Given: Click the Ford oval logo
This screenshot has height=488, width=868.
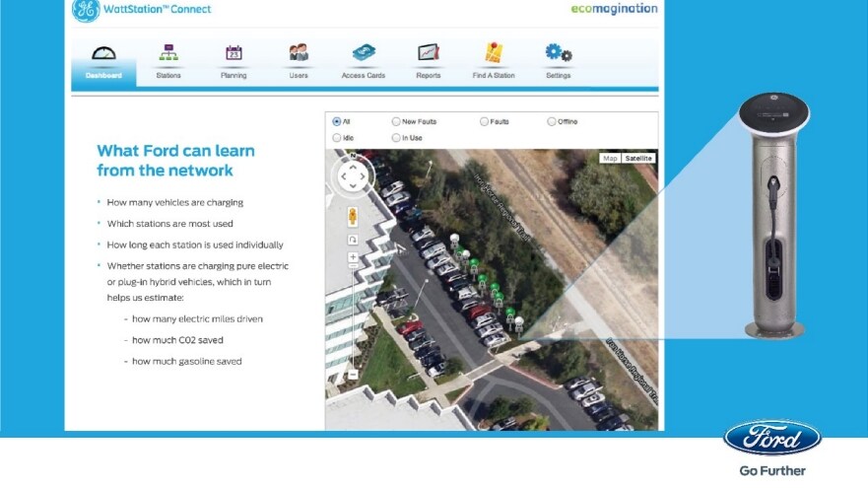Looking at the screenshot, I should [772, 438].
